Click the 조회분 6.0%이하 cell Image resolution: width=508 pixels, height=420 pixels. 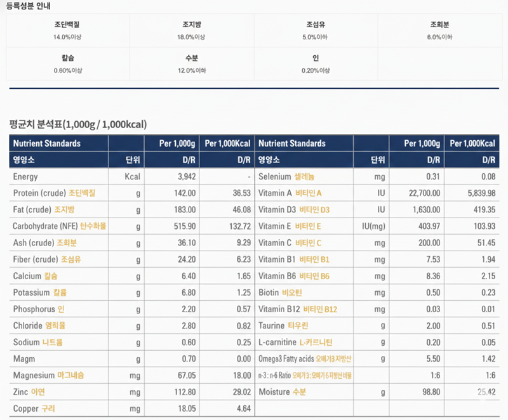pyautogui.click(x=439, y=30)
